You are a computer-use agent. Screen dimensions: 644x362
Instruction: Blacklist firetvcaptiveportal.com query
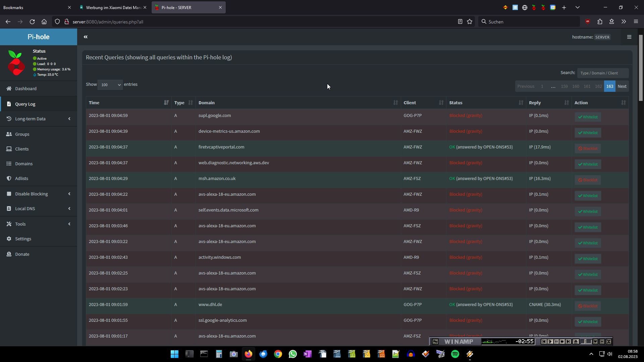(587, 149)
